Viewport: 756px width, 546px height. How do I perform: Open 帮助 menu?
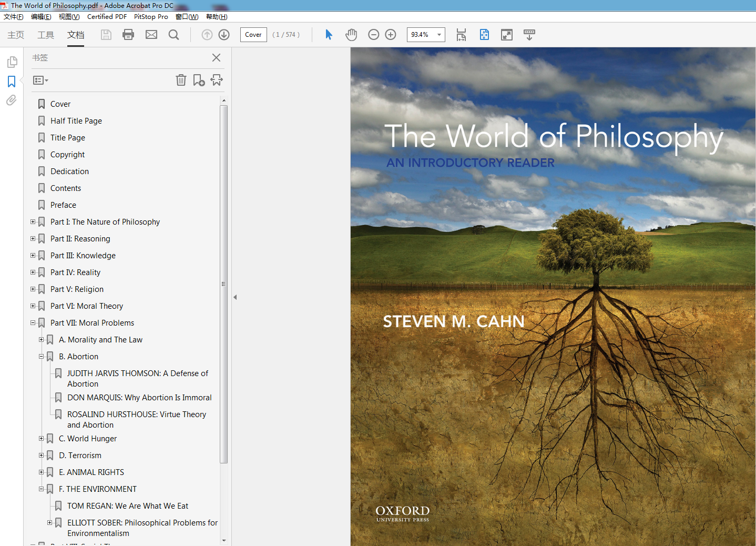[217, 17]
